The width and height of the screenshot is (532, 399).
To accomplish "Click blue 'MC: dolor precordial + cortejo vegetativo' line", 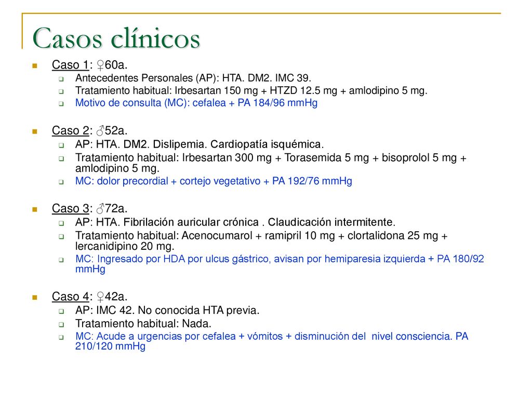I will [214, 181].
